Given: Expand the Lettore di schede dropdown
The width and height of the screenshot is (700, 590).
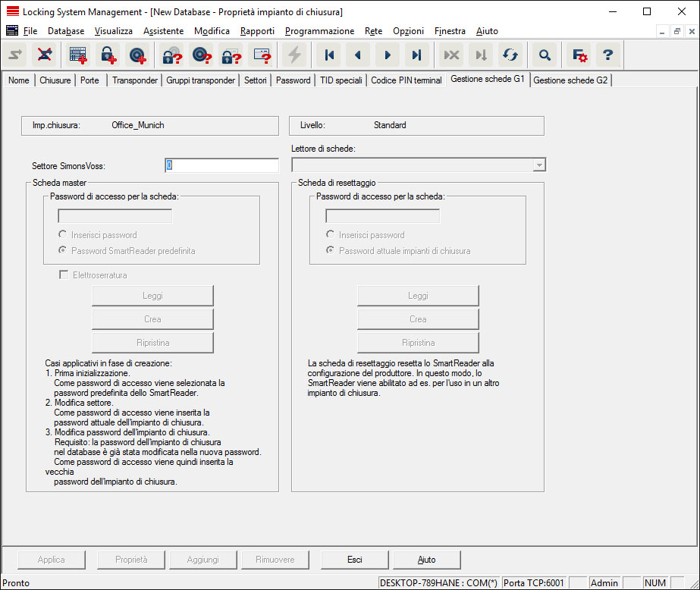Looking at the screenshot, I should 538,165.
